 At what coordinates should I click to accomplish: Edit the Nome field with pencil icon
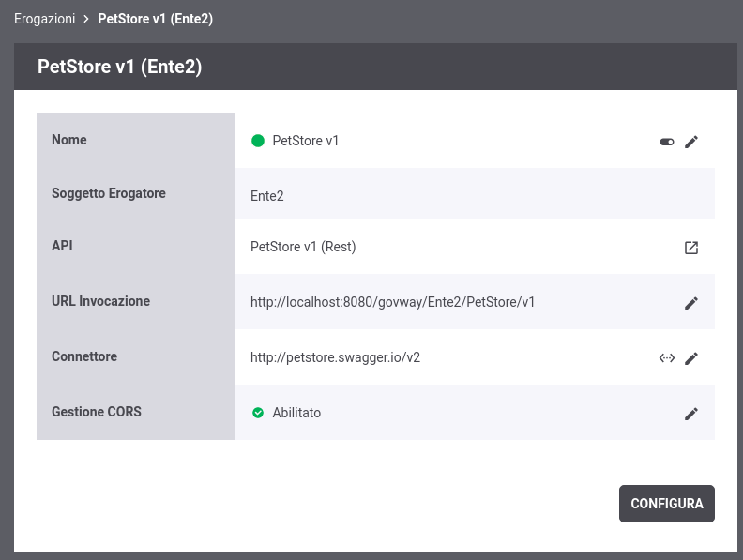(691, 142)
